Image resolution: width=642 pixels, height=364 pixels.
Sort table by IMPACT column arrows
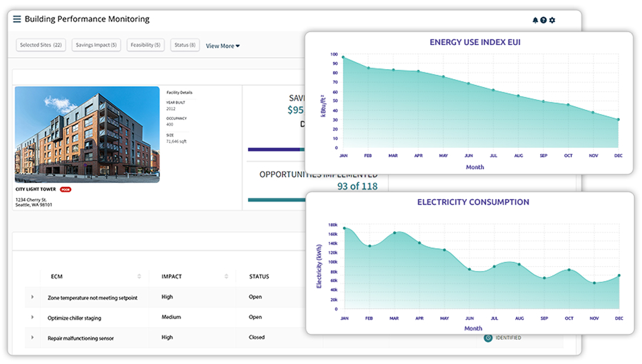[x=227, y=276]
